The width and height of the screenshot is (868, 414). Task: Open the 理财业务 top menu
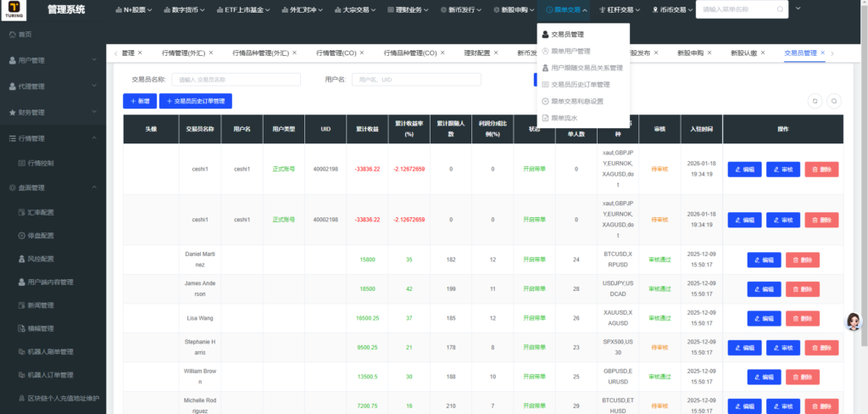click(x=409, y=10)
